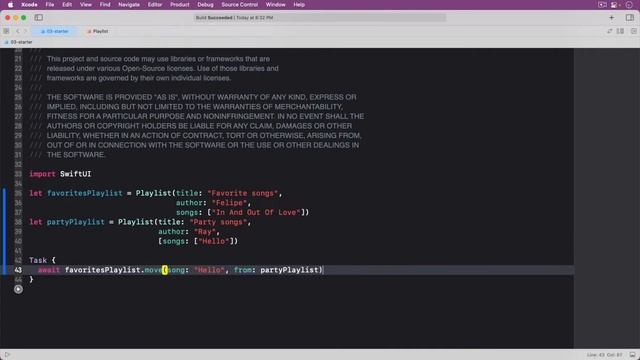Click the "Party songs" string literal
This screenshot has width=640, height=360.
coord(218,222)
